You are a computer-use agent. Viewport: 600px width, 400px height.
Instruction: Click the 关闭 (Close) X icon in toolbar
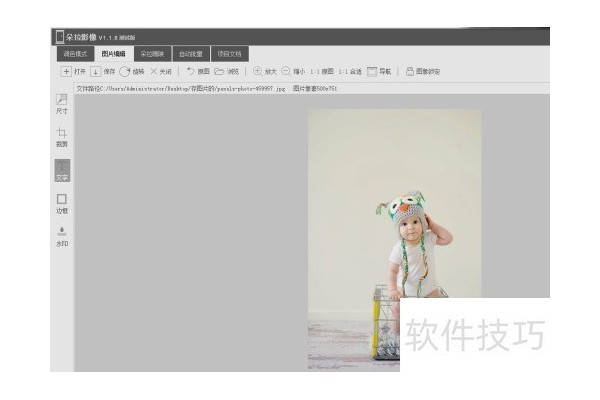click(154, 71)
